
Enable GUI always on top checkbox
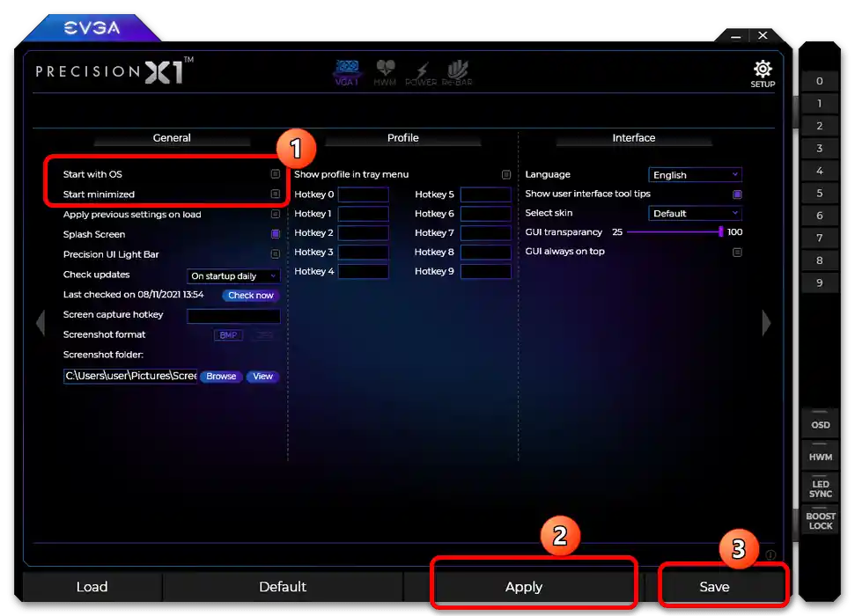tap(737, 252)
